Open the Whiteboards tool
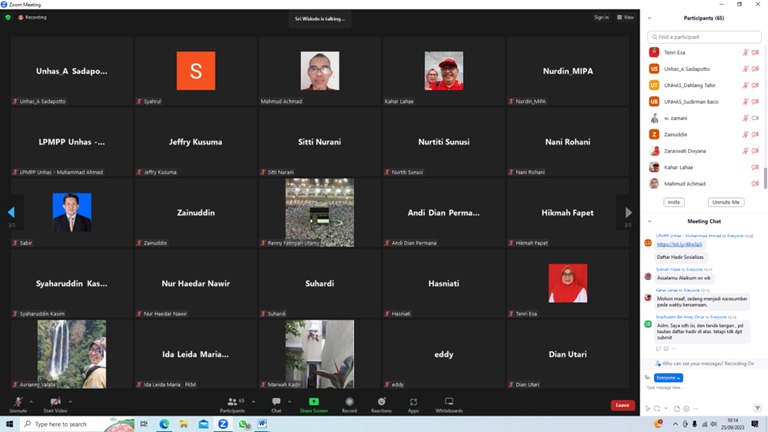The width and height of the screenshot is (768, 432). [x=449, y=403]
